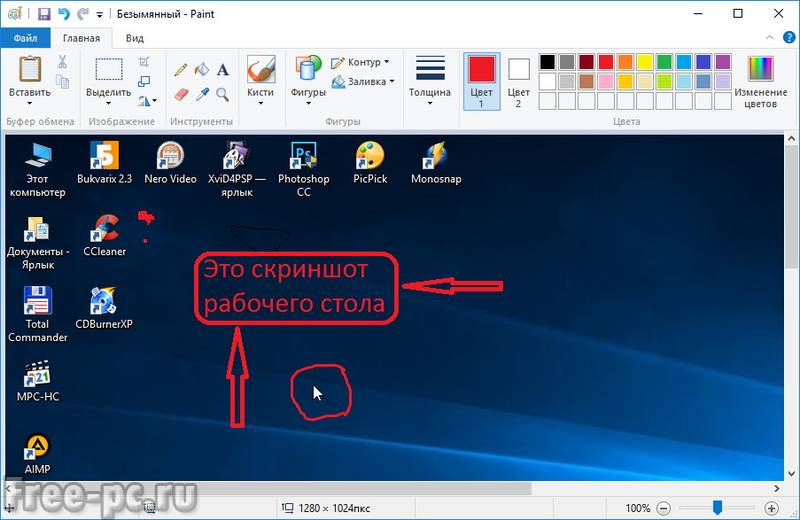Click the CCleaner icon in the canvas

pyautogui.click(x=105, y=228)
